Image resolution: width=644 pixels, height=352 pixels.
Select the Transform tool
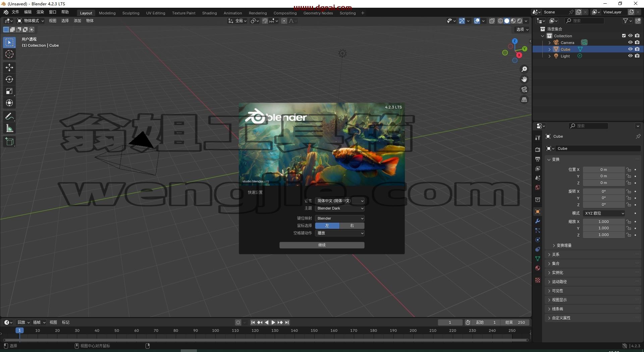pyautogui.click(x=9, y=103)
